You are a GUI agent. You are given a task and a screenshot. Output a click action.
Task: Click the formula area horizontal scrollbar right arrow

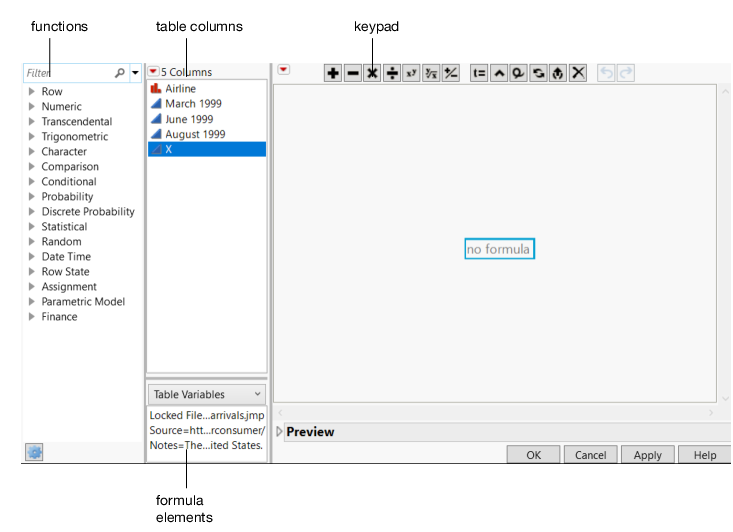[x=711, y=413]
